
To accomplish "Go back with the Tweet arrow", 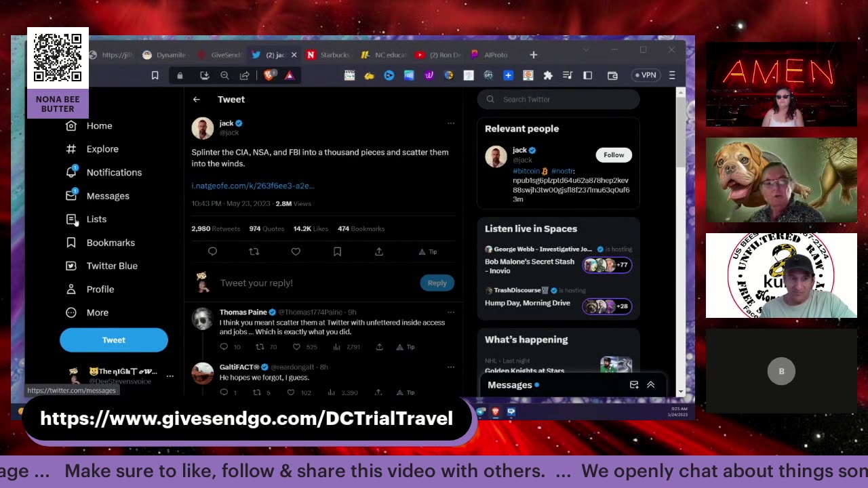I will pyautogui.click(x=197, y=100).
